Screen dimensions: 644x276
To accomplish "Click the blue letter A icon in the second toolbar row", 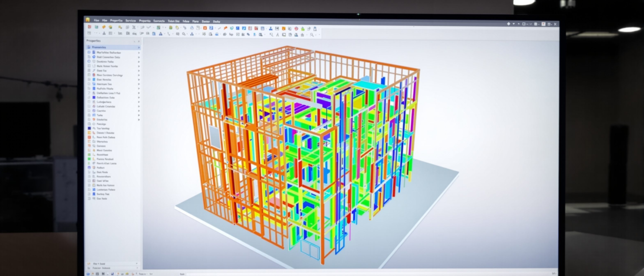I will (x=161, y=34).
